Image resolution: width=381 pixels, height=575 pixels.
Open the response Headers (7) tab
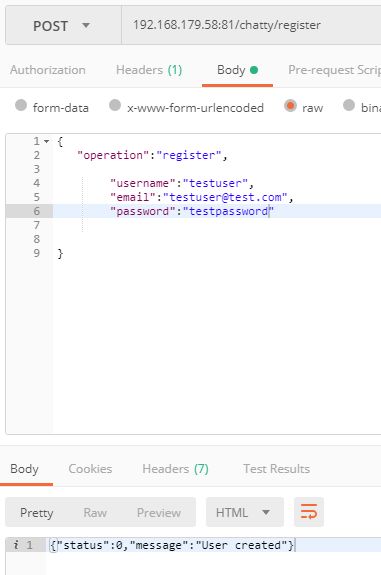[x=175, y=469]
